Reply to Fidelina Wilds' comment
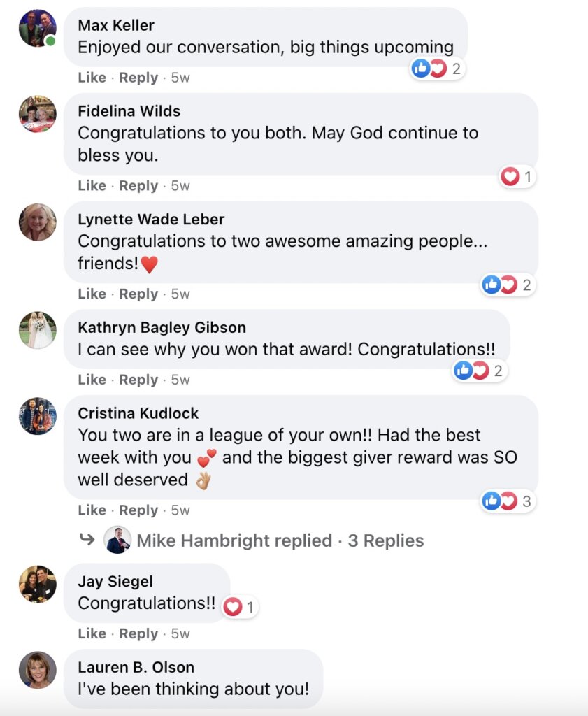 138,186
